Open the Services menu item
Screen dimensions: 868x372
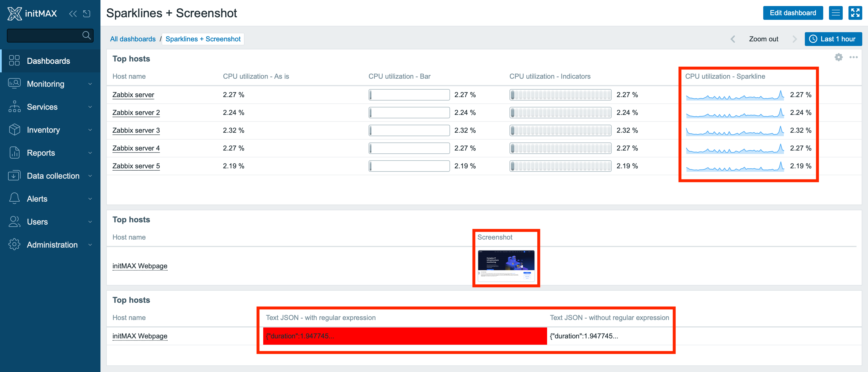50,107
